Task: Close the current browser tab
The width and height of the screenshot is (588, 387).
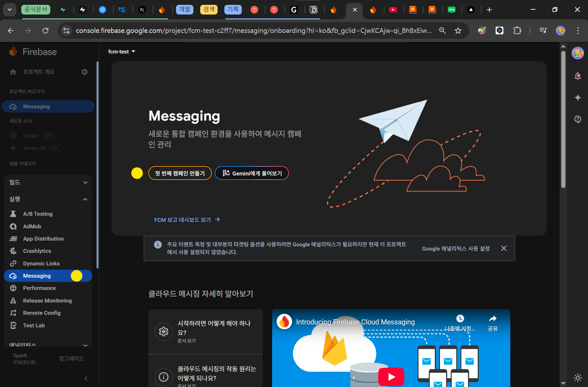Action: tap(355, 10)
